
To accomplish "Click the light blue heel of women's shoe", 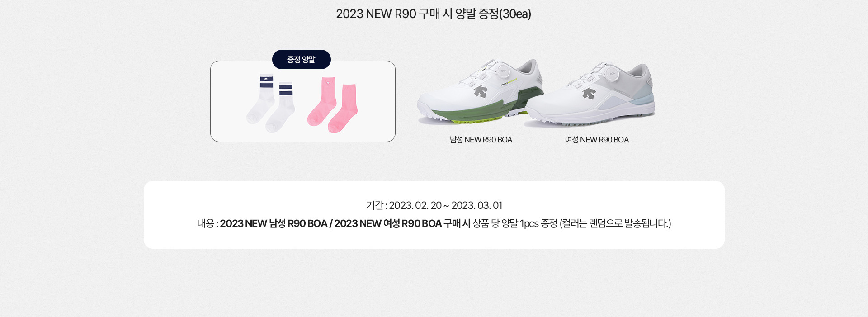I will click(642, 99).
